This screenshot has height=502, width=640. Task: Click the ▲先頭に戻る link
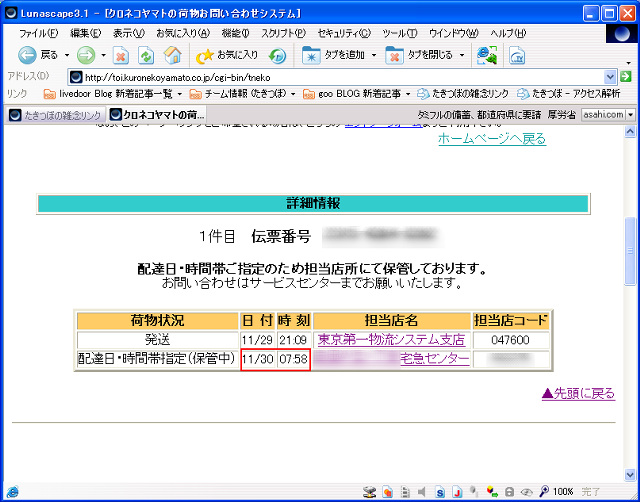click(x=577, y=393)
